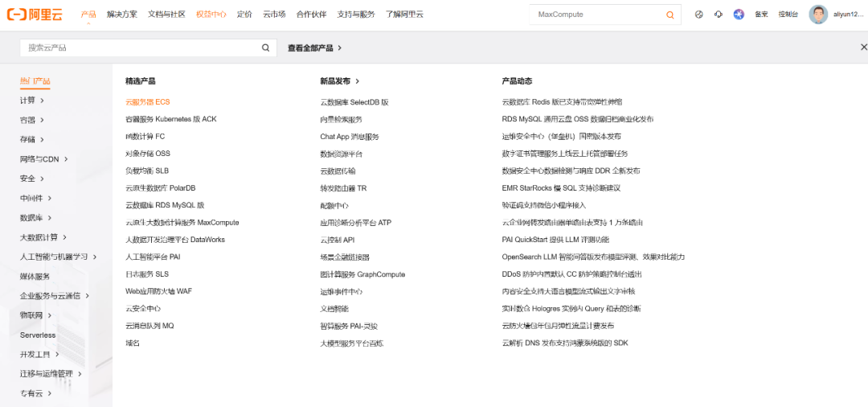This screenshot has height=407, width=868.
Task: Expand the 存储 category
Action: pos(32,139)
